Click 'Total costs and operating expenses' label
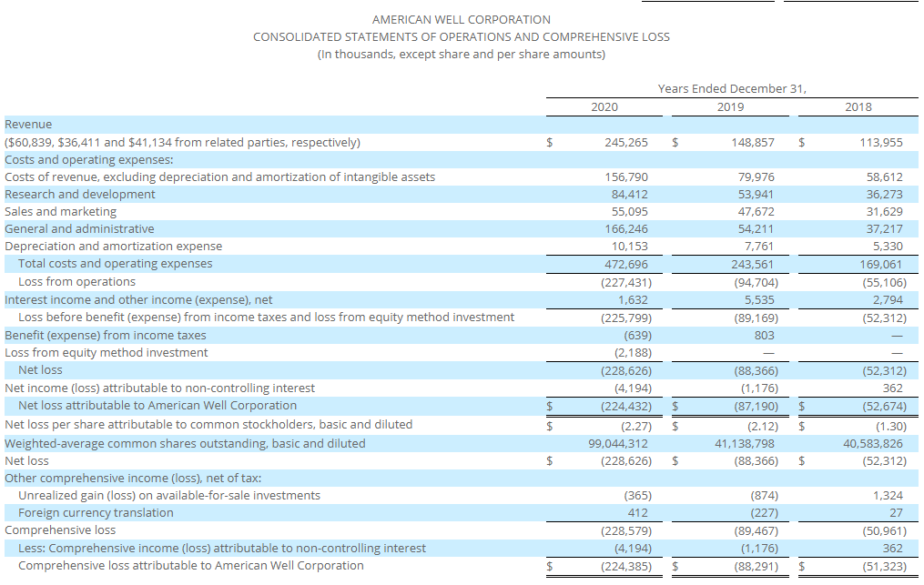Screen dimensions: 924x585 [116, 263]
